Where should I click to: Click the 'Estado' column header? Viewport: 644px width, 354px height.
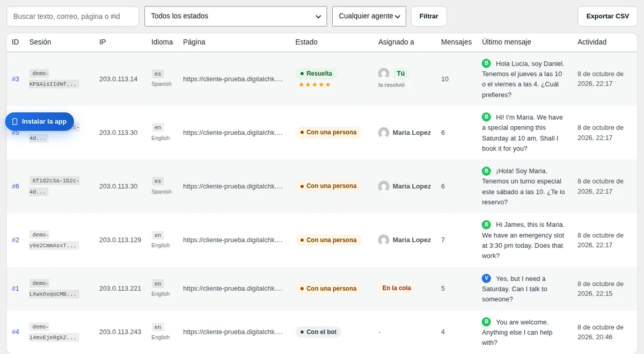306,42
